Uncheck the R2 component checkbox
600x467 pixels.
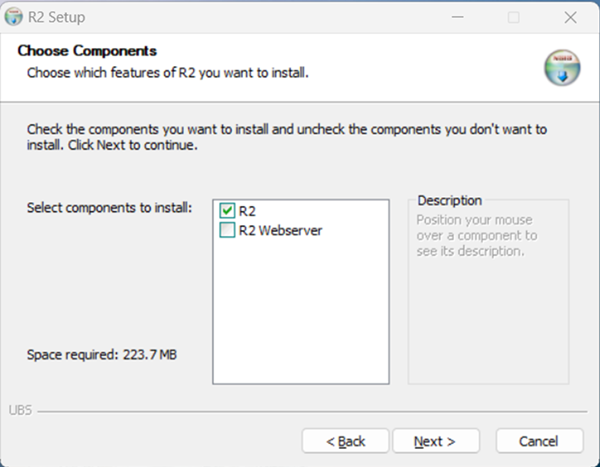(x=227, y=210)
